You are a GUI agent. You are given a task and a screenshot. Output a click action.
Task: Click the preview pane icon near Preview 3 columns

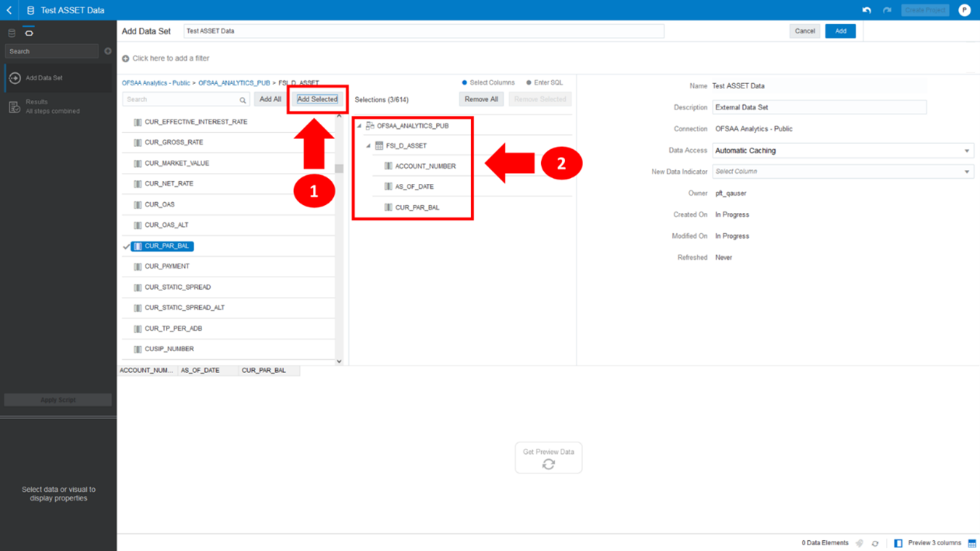click(898, 542)
